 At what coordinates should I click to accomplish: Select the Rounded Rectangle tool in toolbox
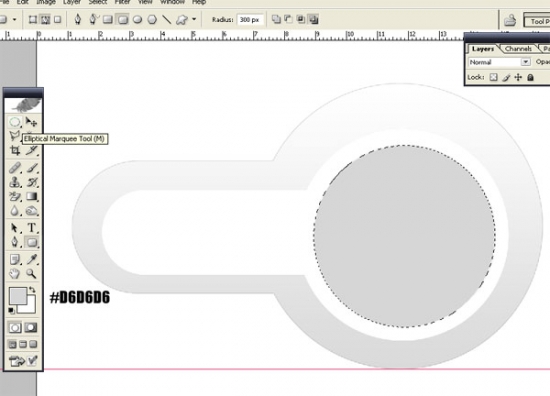(31, 242)
